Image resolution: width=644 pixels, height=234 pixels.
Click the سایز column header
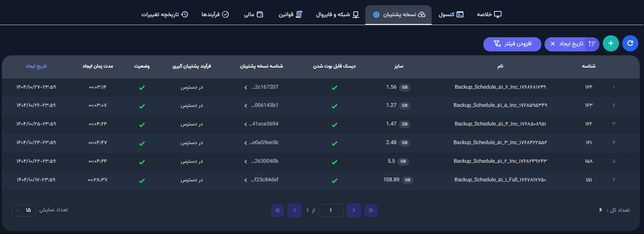tap(399, 66)
